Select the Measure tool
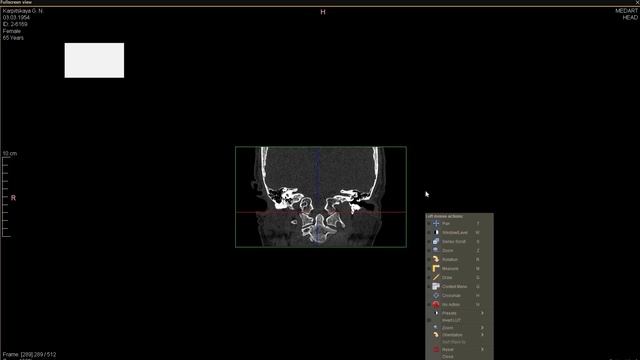The height and width of the screenshot is (360, 640). click(459, 269)
